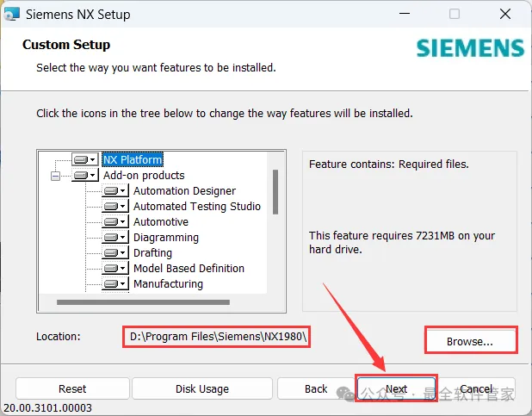Reset feature selections to defaults
532x416 pixels.
[x=72, y=388]
